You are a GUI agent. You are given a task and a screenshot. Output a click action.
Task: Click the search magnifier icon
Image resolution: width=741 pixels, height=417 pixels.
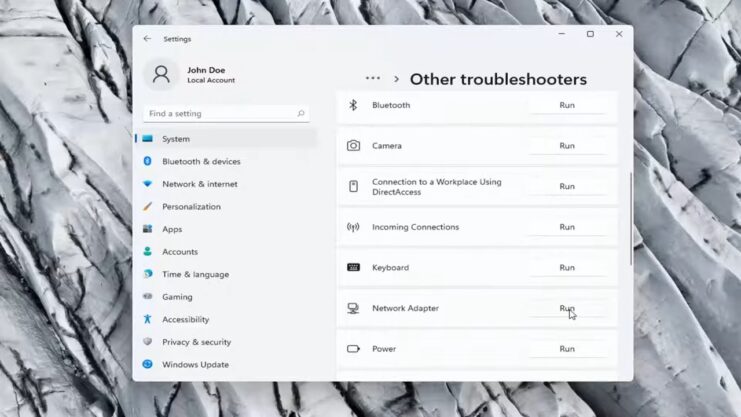tap(301, 113)
